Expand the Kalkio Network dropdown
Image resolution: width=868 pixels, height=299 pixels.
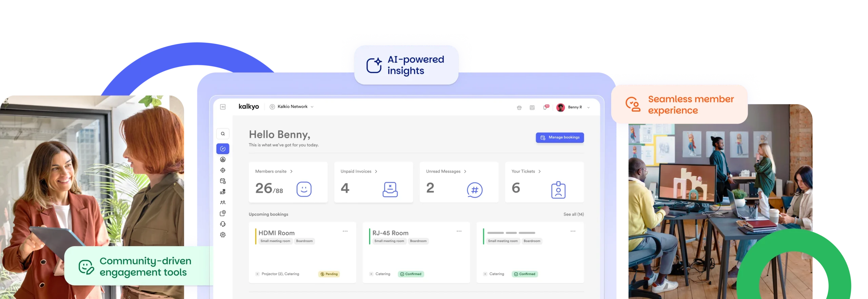[x=292, y=107]
